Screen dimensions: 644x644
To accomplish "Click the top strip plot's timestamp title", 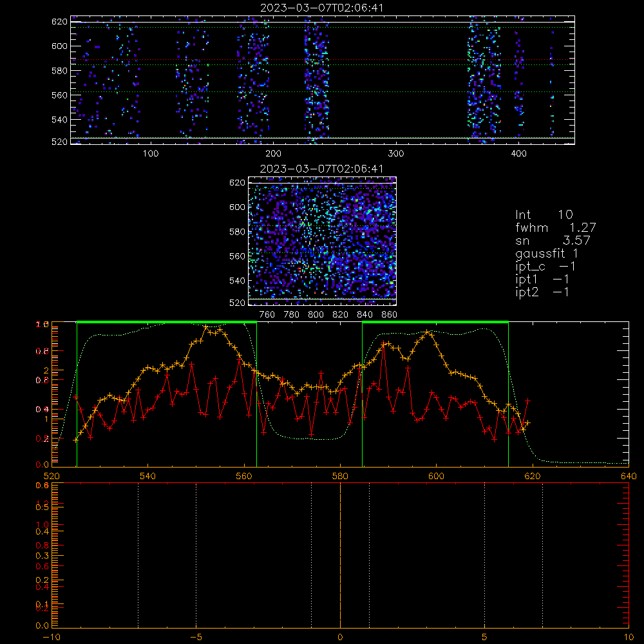I will point(322,8).
